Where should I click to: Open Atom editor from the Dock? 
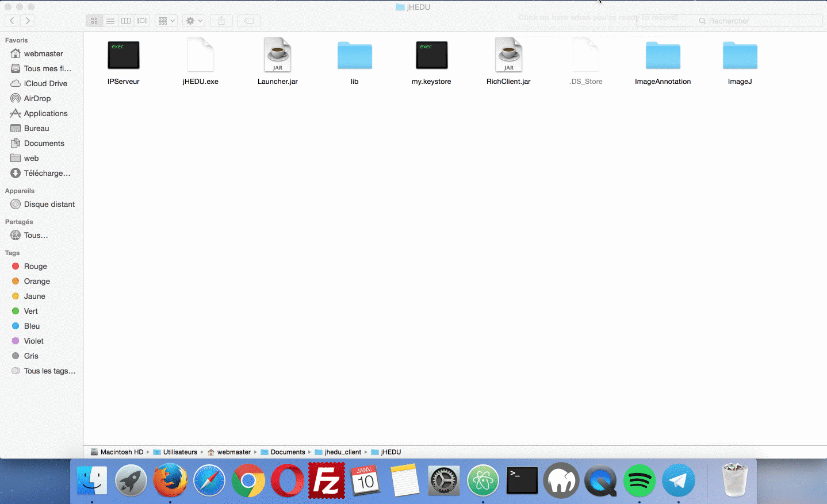pos(483,480)
